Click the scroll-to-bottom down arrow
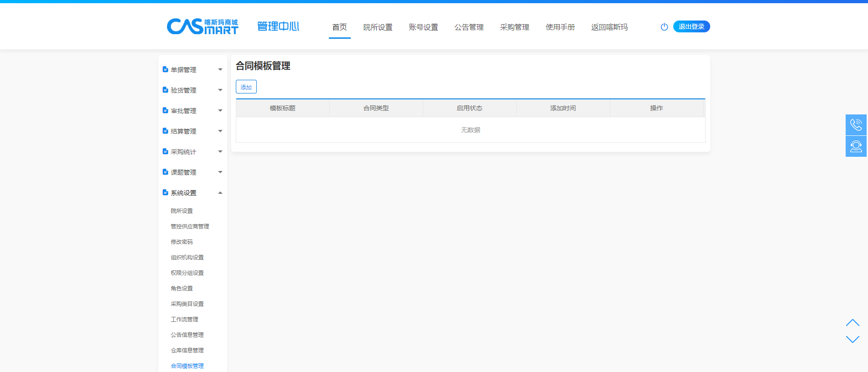868x372 pixels. click(x=852, y=339)
